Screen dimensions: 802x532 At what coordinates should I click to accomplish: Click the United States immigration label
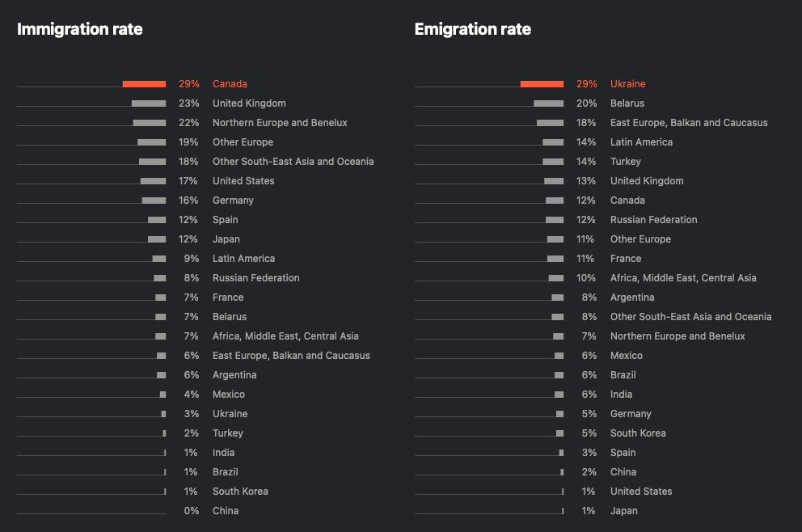point(243,181)
